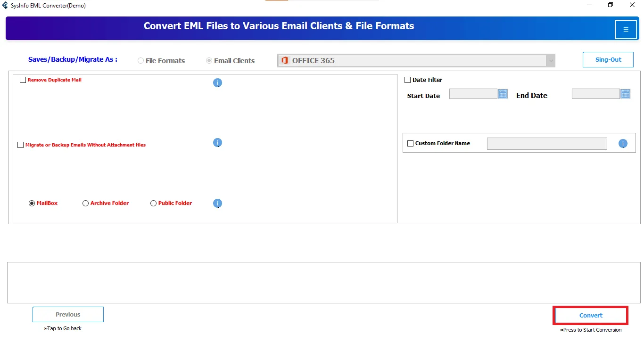Expand the OFFICE 365 dropdown
The image size is (644, 342).
(550, 61)
